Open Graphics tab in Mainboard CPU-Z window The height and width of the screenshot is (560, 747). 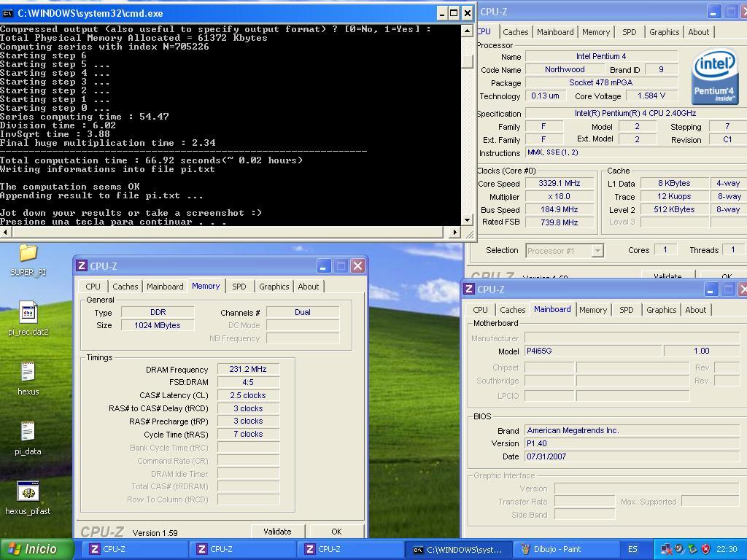(661, 309)
